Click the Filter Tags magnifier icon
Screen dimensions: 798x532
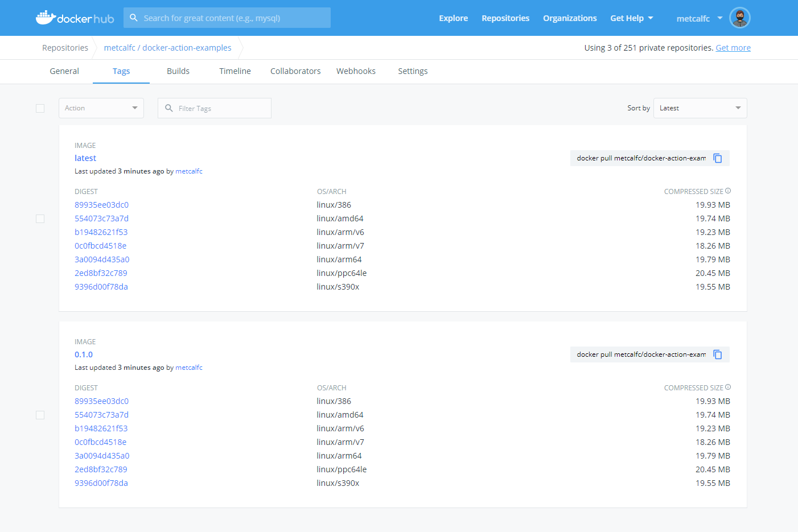(x=169, y=108)
